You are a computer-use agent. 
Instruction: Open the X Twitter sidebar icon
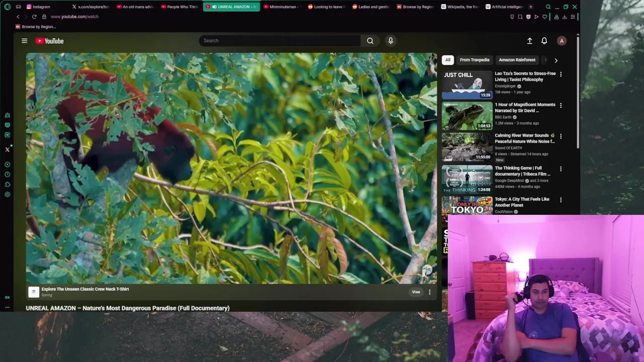pos(7,149)
